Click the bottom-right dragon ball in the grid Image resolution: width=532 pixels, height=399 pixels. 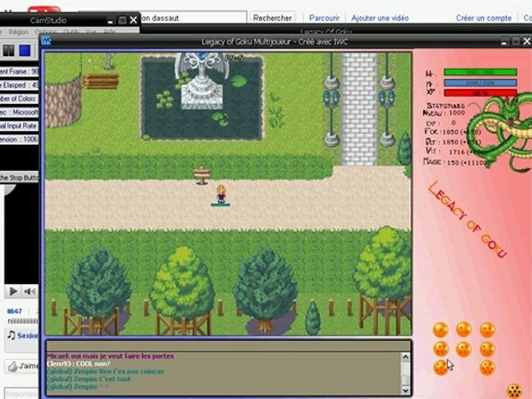click(x=487, y=368)
